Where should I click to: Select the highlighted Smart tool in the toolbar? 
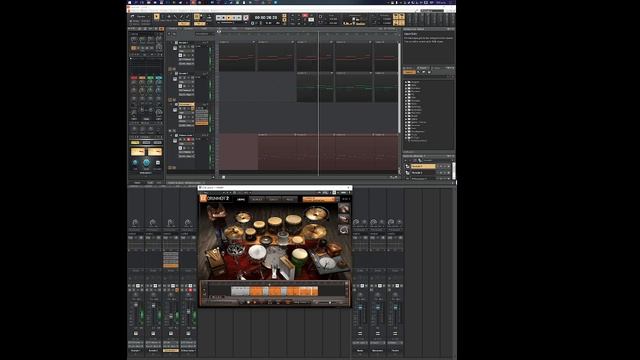pos(156,17)
